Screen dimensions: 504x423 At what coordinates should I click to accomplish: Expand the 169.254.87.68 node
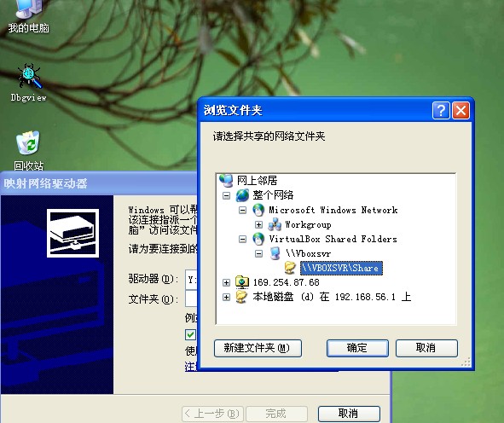pyautogui.click(x=226, y=282)
